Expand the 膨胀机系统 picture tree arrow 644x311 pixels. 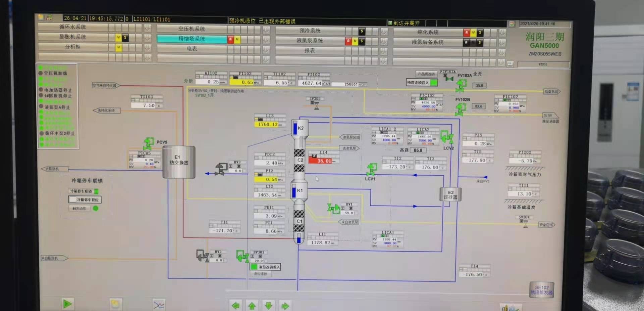[147, 38]
